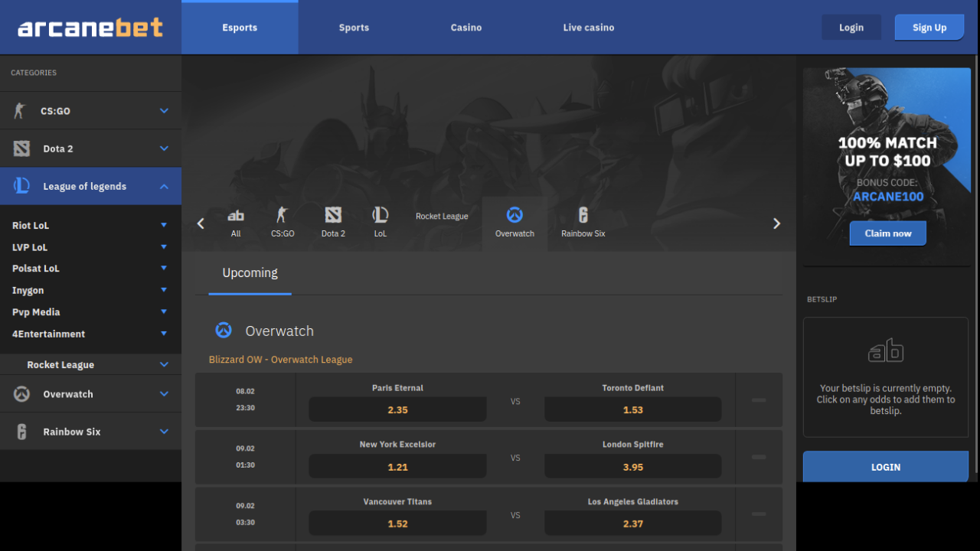Click the Dota 2 icon in the sidebar
This screenshot has width=980, height=551.
coord(21,148)
